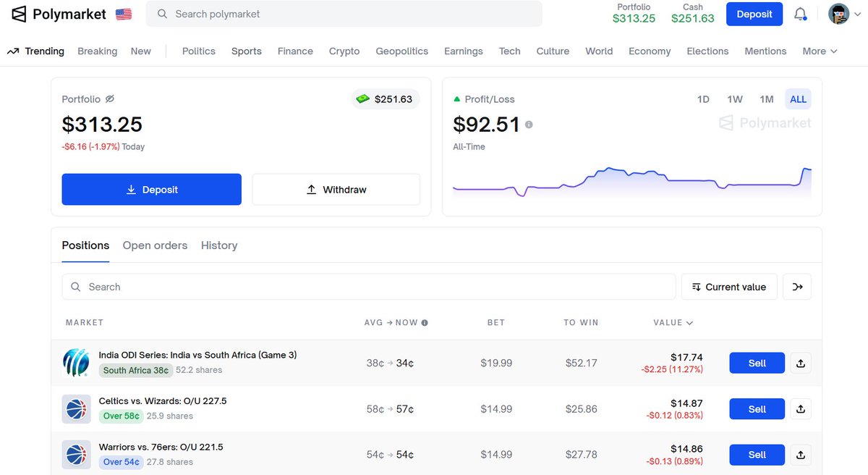Click the Over 58¢ outcome badge

tap(122, 416)
